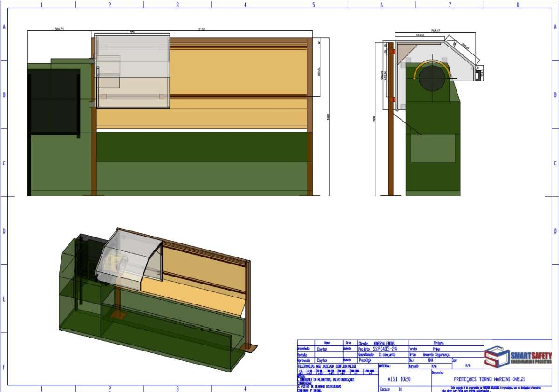Click the black headstock panel in front view
559x392 pixels.
point(53,101)
